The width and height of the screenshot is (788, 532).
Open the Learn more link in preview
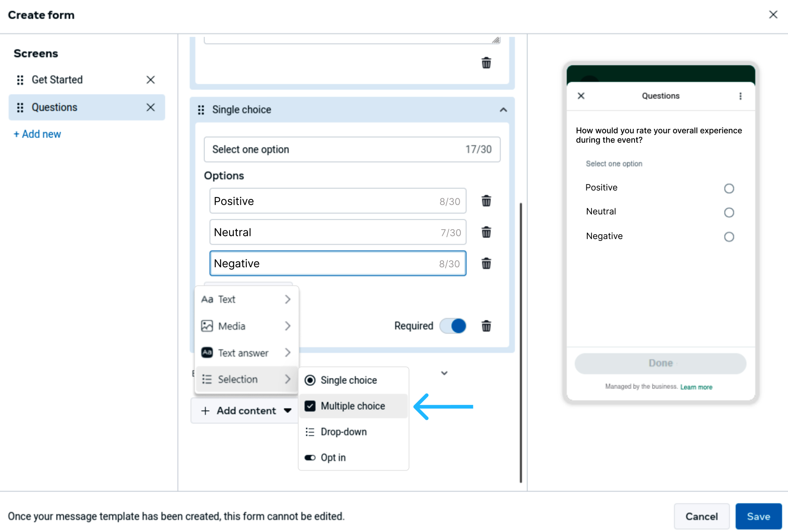(696, 387)
